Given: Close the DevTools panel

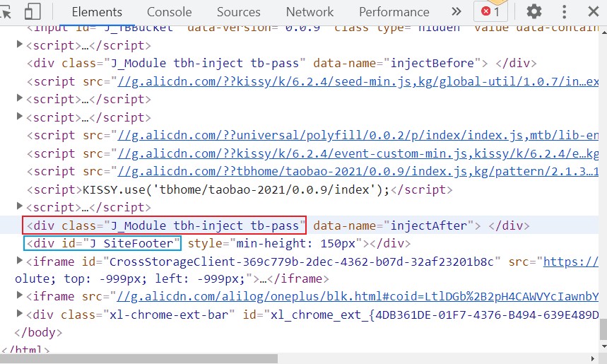Looking at the screenshot, I should click(593, 11).
